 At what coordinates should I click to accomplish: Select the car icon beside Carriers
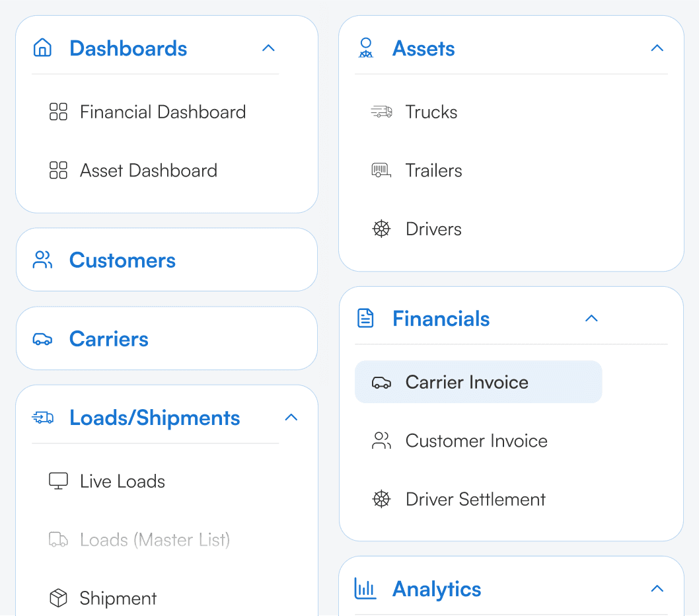[42, 338]
